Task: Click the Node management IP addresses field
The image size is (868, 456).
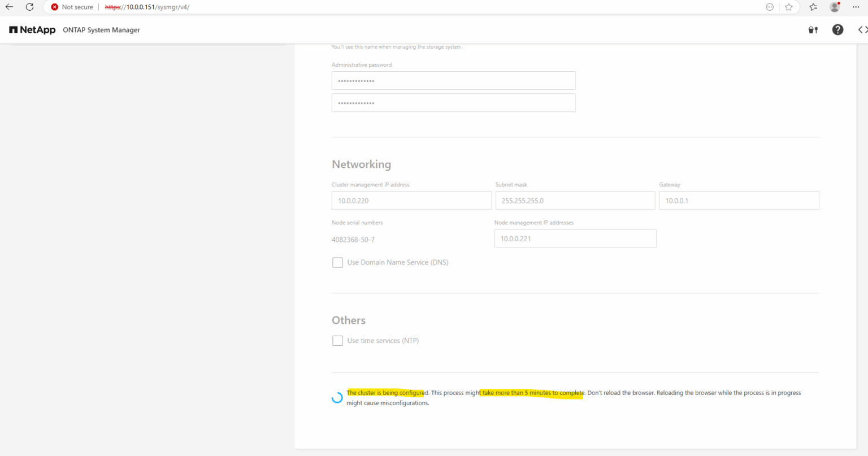Action: 575,238
